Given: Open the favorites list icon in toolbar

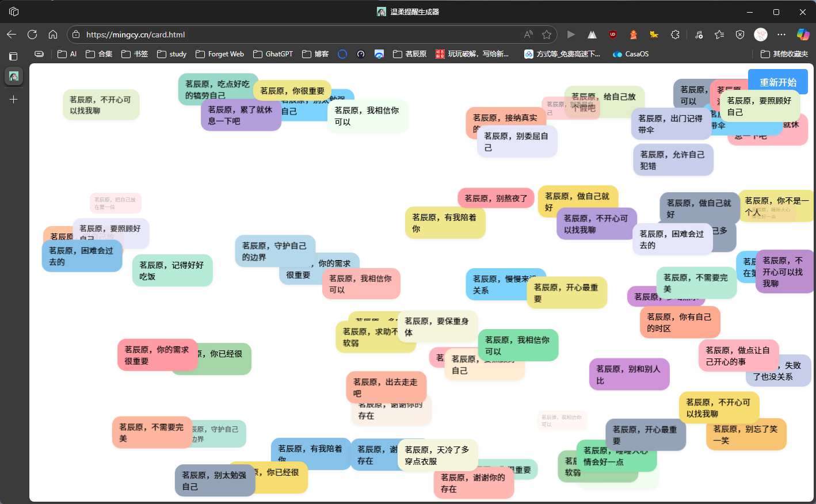Looking at the screenshot, I should 719,35.
